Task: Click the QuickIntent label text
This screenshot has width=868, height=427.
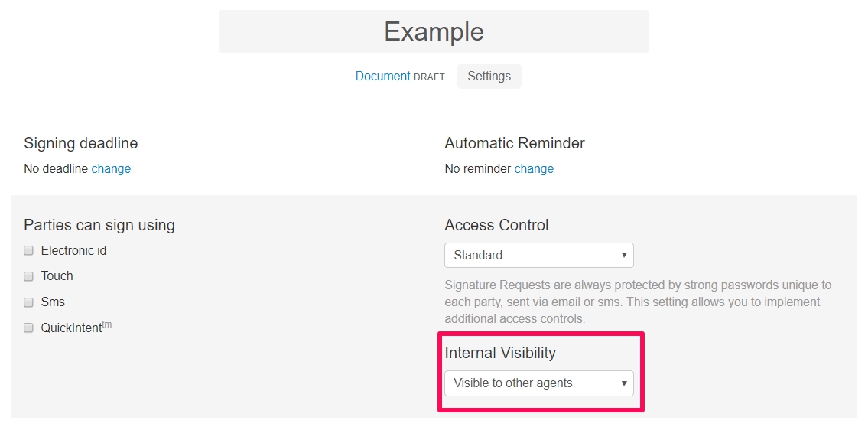Action: coord(71,328)
